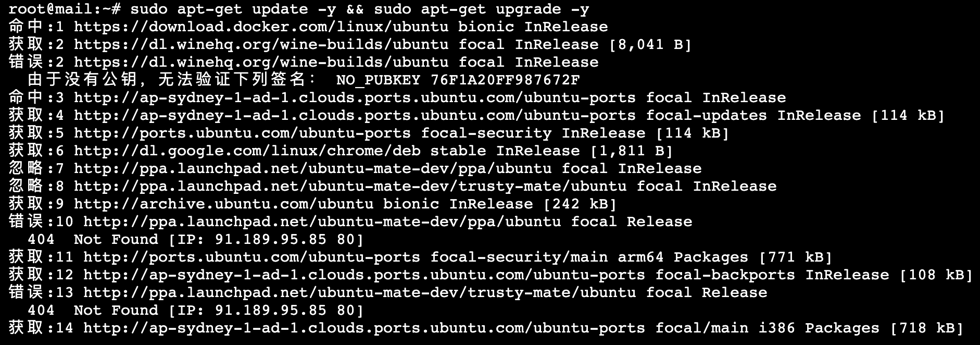Click the 错误:10 ubuntu-mate-dev/ppa Release URL
The image size is (980, 345).
click(x=322, y=221)
